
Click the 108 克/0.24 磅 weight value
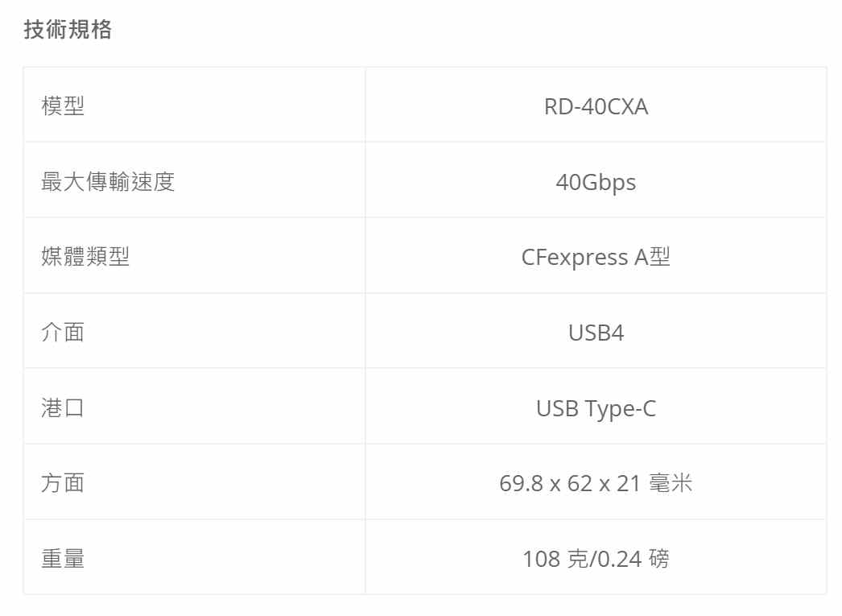pos(596,559)
